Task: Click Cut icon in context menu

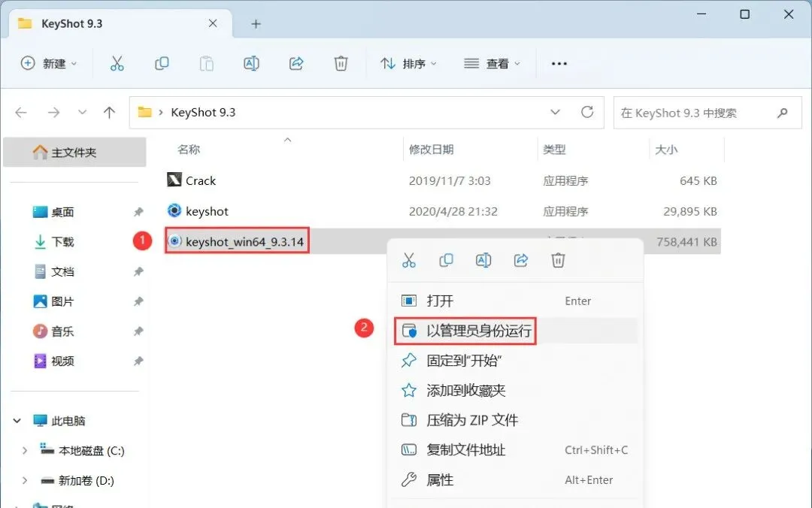Action: pos(408,260)
